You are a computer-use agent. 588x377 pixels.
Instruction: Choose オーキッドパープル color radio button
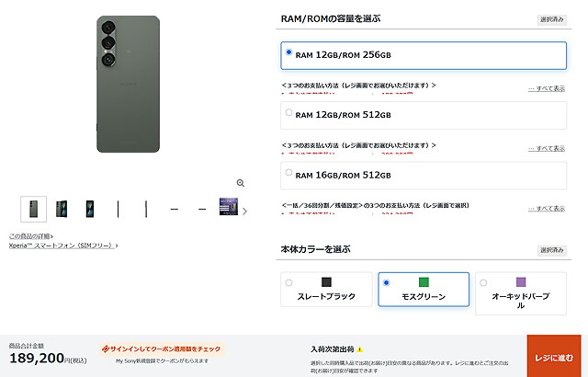[483, 282]
